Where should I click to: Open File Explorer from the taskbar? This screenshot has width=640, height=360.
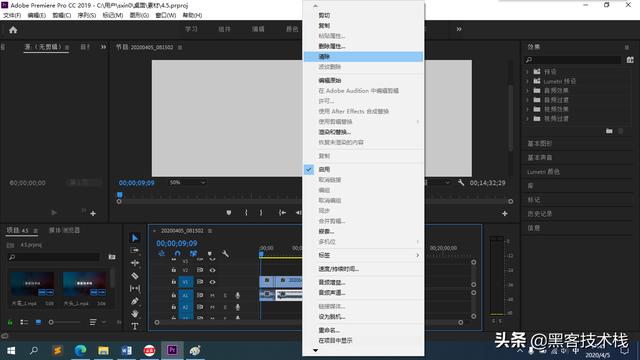(103, 350)
